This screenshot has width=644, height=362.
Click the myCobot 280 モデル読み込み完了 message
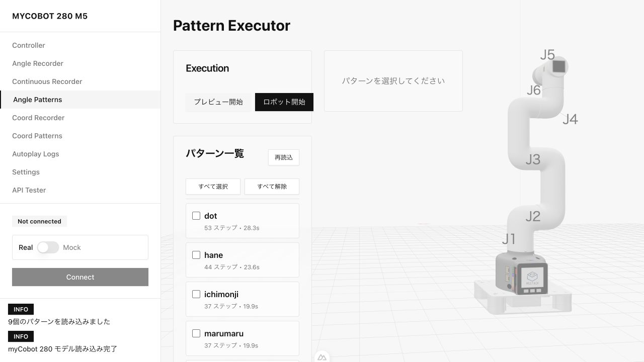62,349
